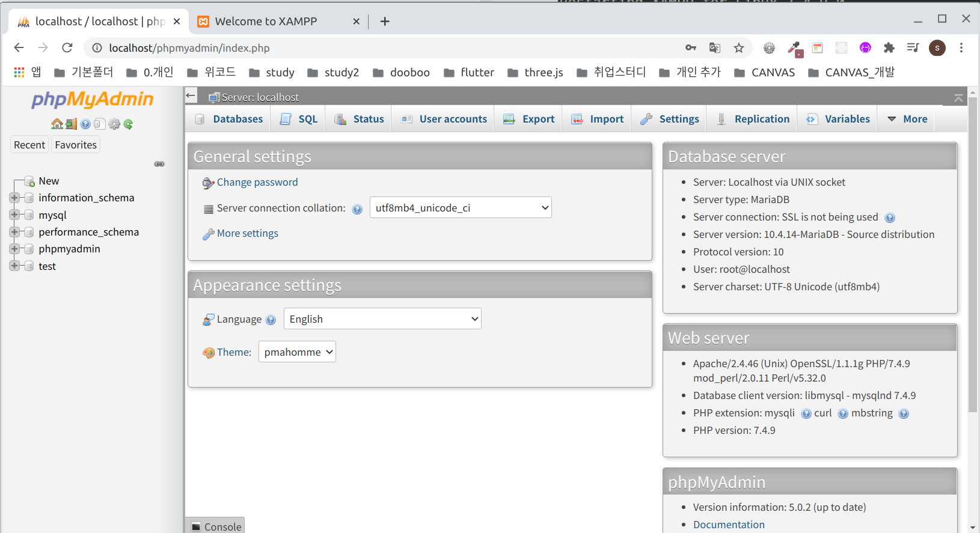Click the green reload navigation icon
This screenshot has height=533, width=980.
[x=128, y=124]
